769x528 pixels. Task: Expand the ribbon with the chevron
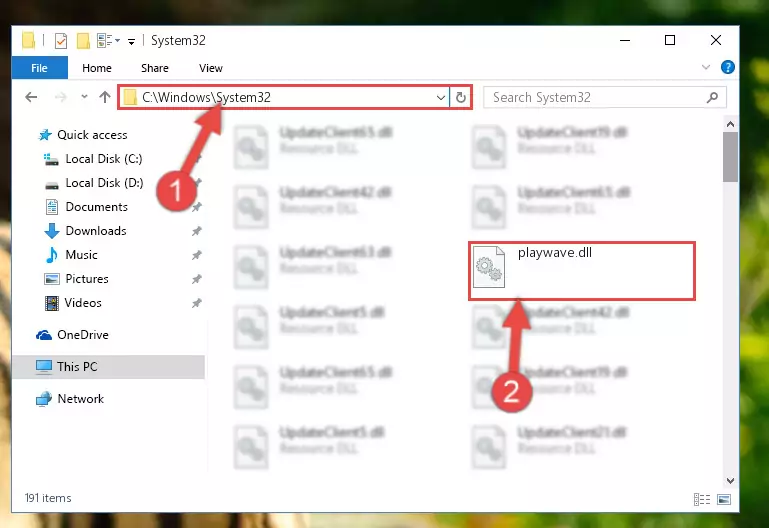(x=706, y=67)
